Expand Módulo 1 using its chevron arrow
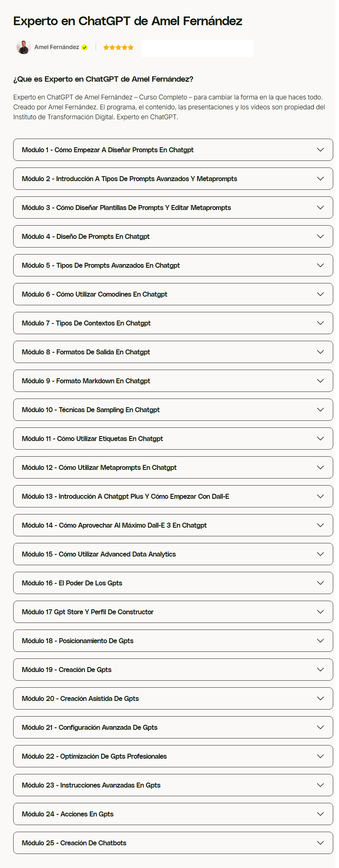 tap(320, 150)
